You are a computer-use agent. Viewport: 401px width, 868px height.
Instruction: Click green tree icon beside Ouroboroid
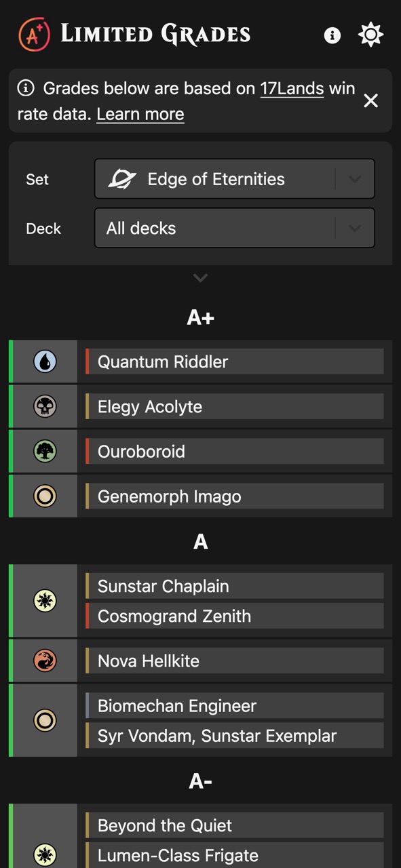(45, 451)
